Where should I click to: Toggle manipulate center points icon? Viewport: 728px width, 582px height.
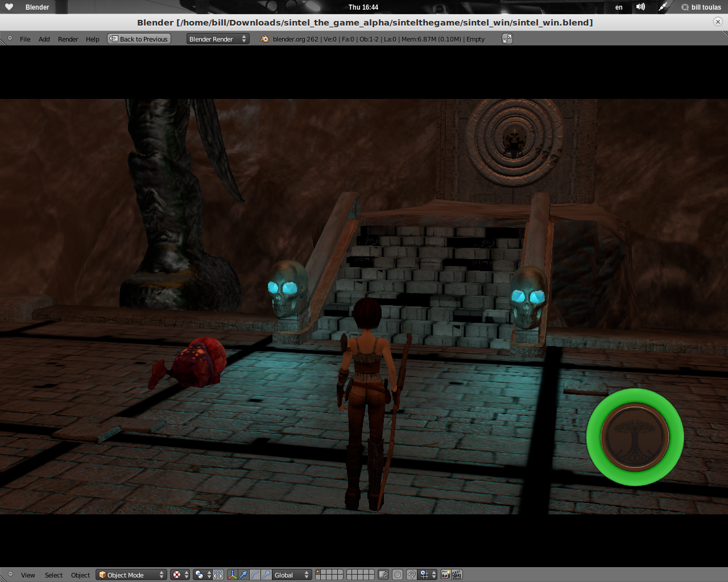pos(218,575)
